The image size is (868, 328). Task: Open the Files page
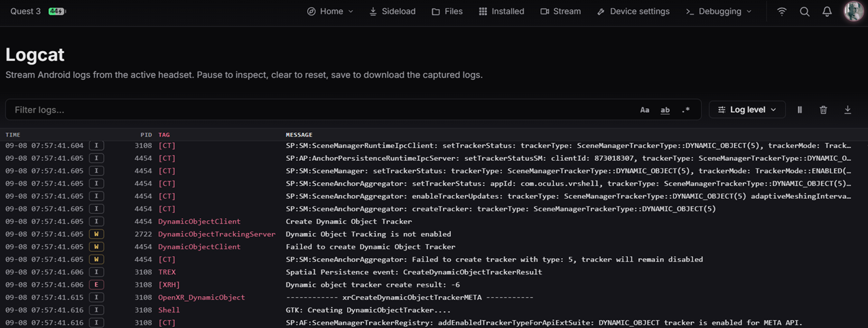coord(447,12)
